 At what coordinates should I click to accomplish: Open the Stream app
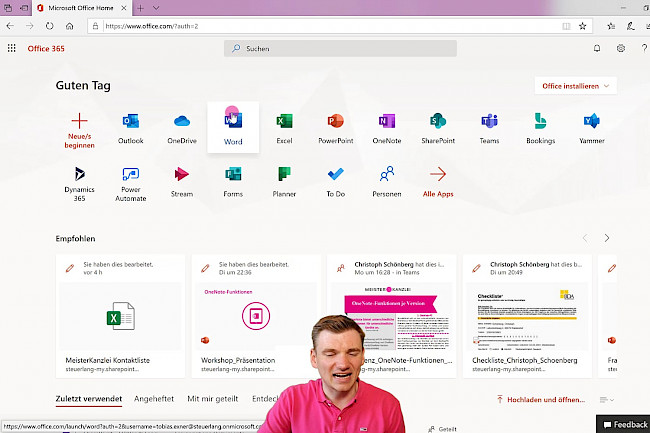point(182,181)
